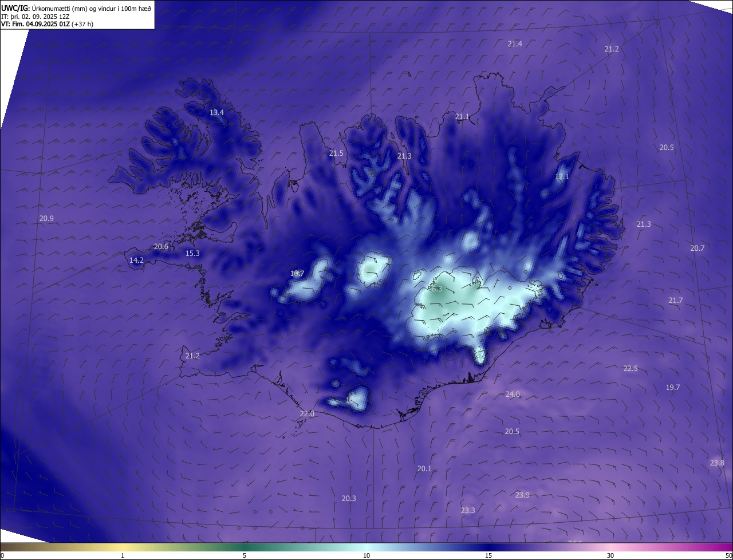
Task: Click the 21.4 value label
Action: [515, 44]
